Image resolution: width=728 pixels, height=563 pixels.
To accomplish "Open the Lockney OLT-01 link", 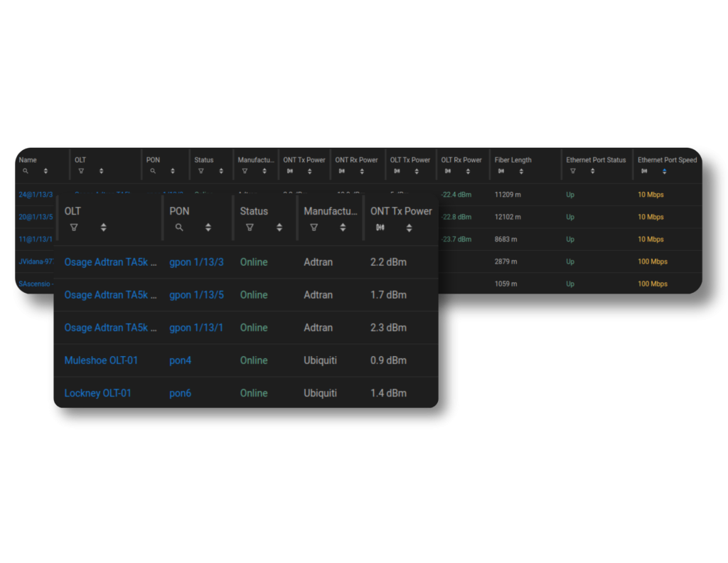I will coord(97,392).
